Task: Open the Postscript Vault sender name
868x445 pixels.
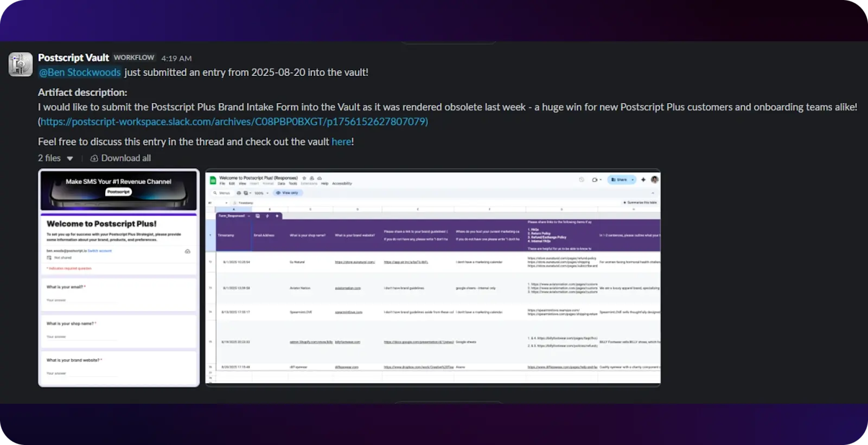Action: (73, 58)
